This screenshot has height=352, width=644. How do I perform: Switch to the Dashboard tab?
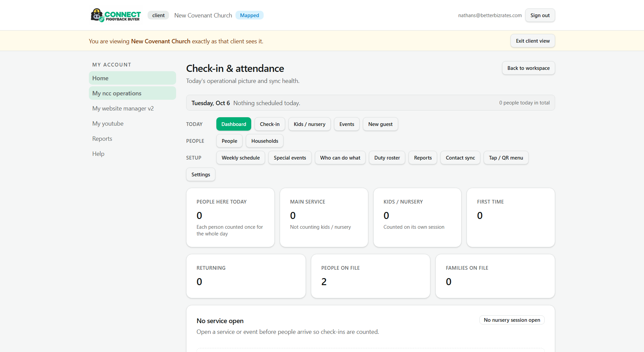[233, 124]
